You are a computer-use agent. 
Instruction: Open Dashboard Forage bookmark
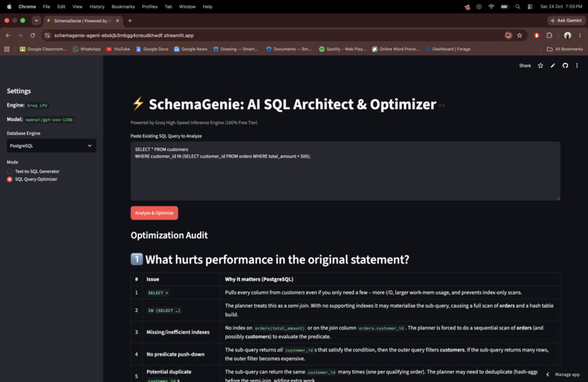(448, 49)
